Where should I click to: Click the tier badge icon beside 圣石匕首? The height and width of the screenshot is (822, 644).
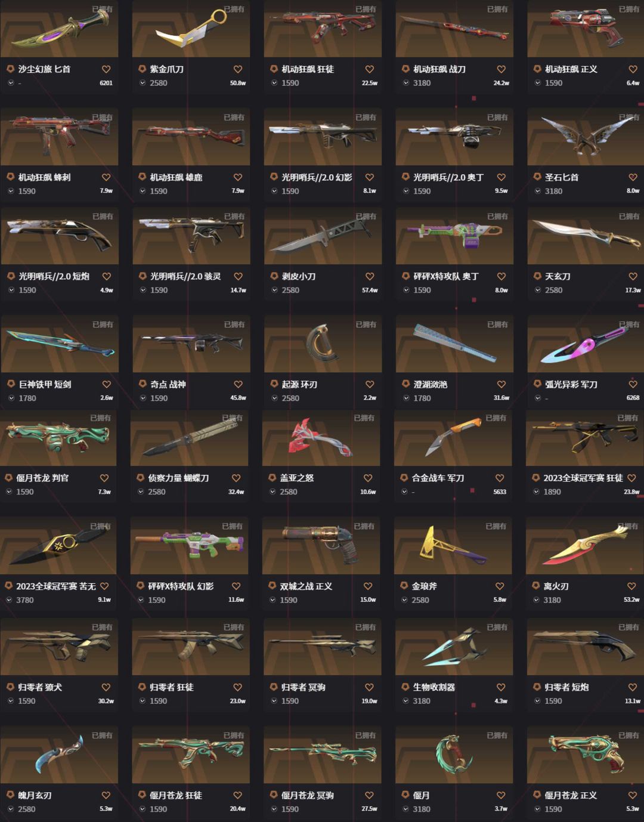[537, 177]
